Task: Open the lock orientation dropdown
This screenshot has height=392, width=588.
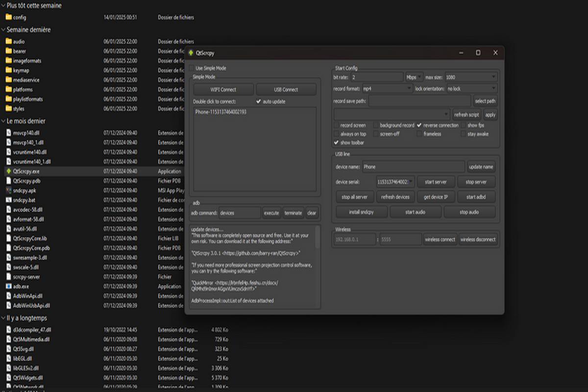Action: pos(471,89)
